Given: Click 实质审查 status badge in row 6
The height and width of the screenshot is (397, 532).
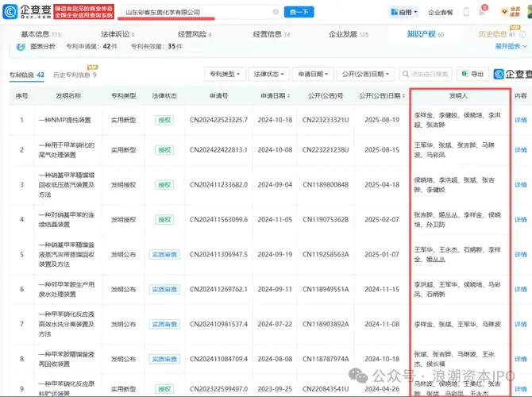Looking at the screenshot, I should (x=164, y=290).
